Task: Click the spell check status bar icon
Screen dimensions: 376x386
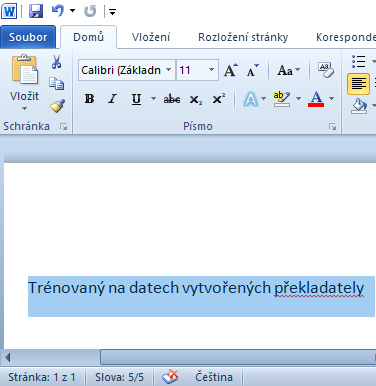Action: click(x=170, y=377)
